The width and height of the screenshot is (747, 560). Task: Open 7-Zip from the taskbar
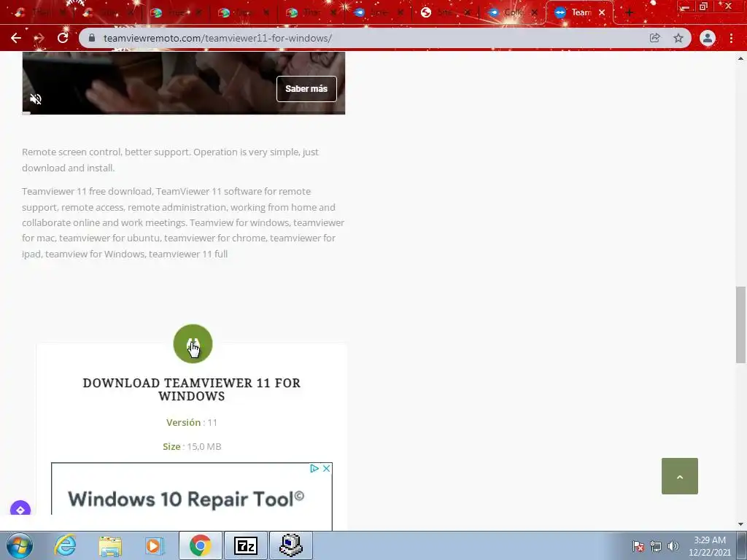coord(246,545)
